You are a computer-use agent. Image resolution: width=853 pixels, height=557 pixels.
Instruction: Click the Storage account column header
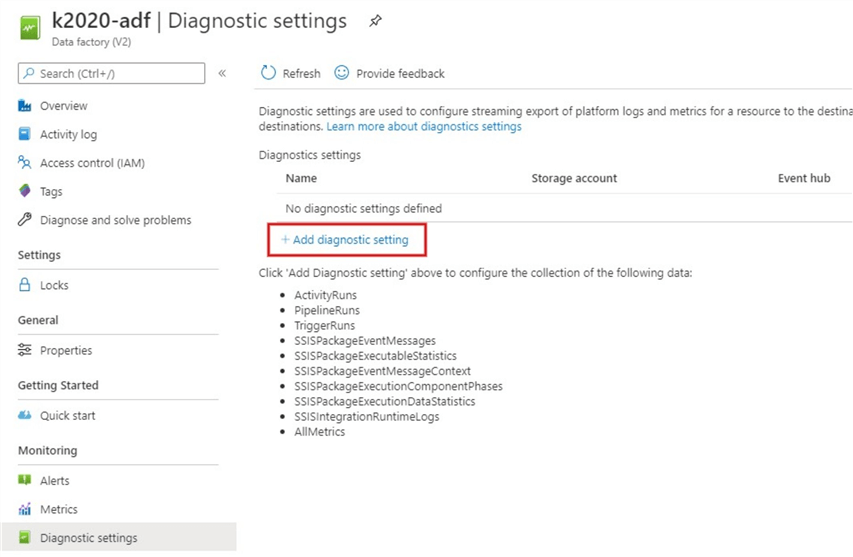[574, 178]
